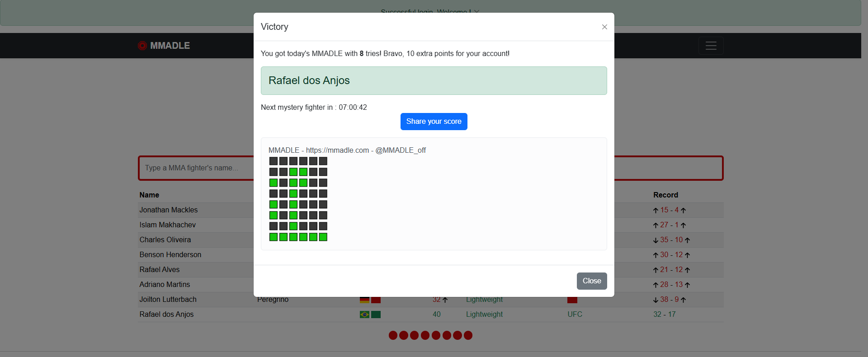Click the Brazil flag in Rafael dos Anjos row
This screenshot has height=357, width=868.
(364, 315)
